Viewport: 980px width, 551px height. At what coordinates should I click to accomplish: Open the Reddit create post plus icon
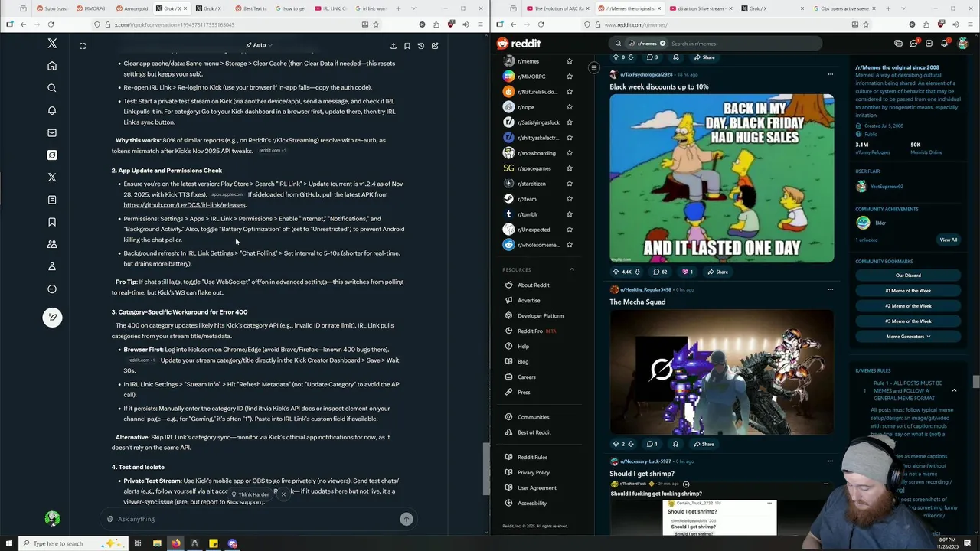[929, 44]
